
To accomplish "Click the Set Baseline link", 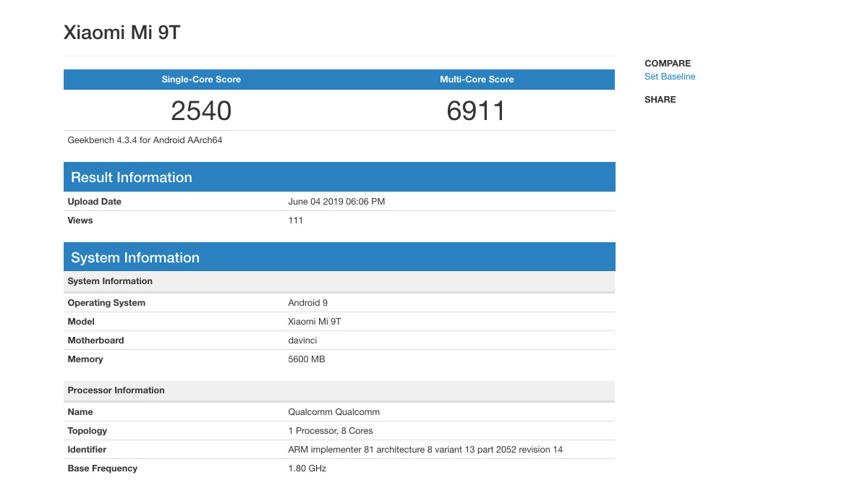I will point(670,77).
